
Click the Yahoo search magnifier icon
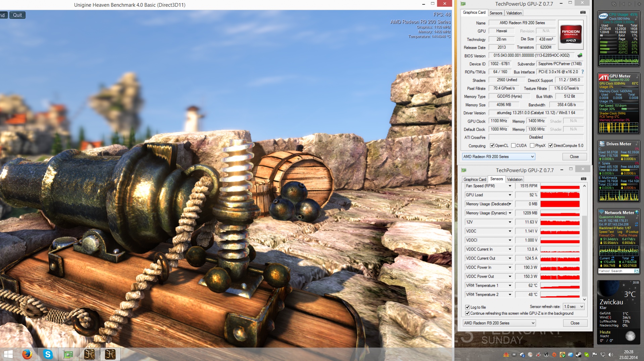[x=636, y=271]
